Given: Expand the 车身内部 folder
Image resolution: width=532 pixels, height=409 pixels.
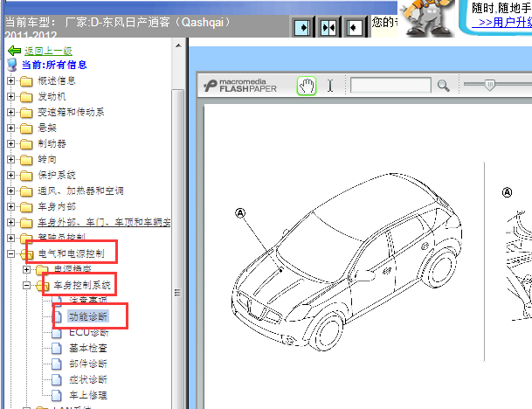Looking at the screenshot, I should 10,206.
